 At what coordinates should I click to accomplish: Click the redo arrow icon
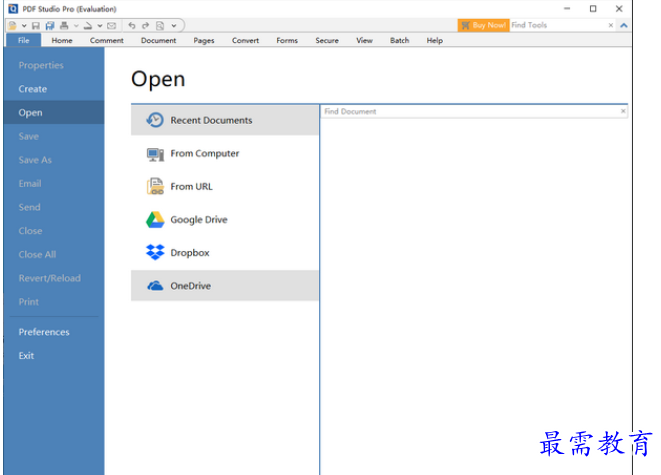tap(145, 26)
